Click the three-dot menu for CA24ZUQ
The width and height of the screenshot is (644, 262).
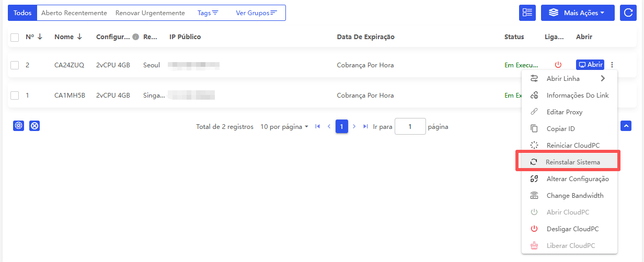612,65
